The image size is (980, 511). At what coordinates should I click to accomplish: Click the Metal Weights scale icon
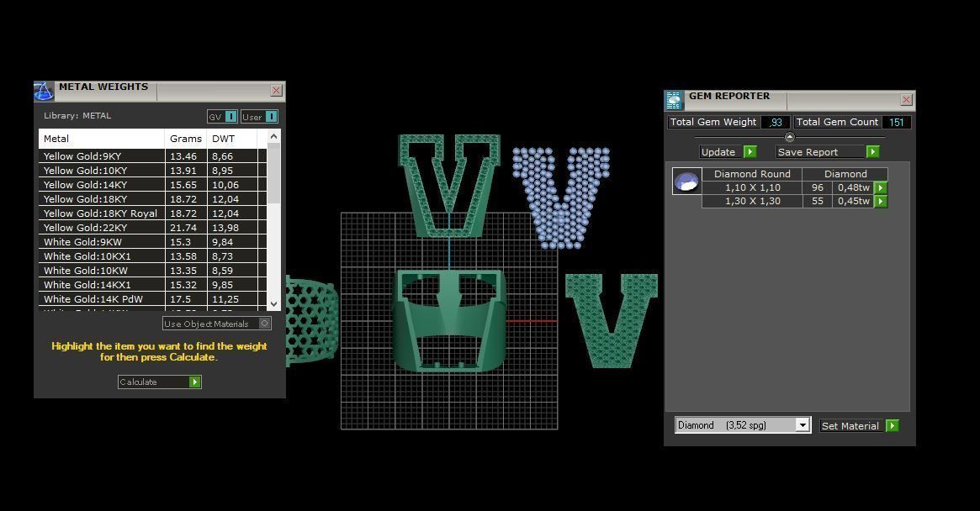pyautogui.click(x=43, y=92)
